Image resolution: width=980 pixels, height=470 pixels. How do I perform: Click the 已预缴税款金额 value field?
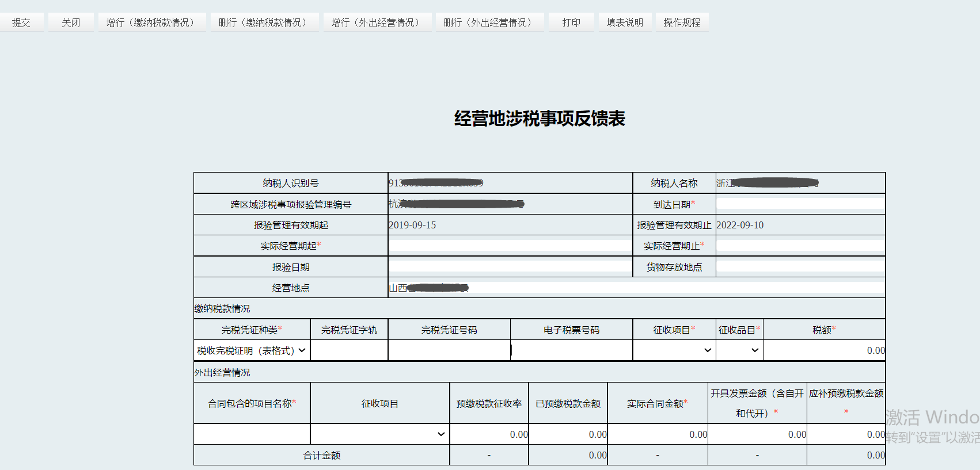tap(568, 434)
